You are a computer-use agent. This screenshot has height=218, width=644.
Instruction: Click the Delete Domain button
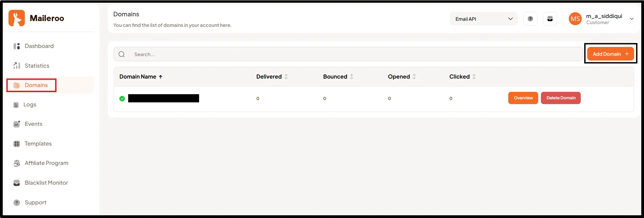pos(561,98)
